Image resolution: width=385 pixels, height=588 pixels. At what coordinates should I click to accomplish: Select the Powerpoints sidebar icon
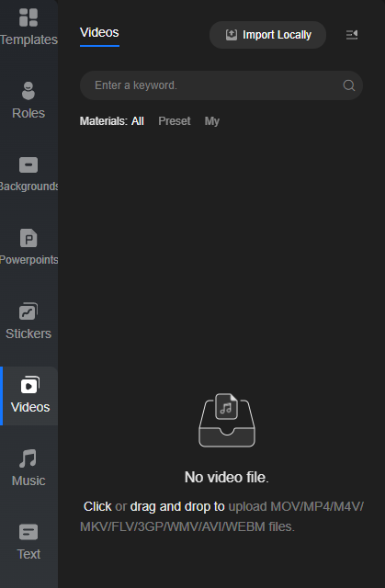pyautogui.click(x=28, y=238)
